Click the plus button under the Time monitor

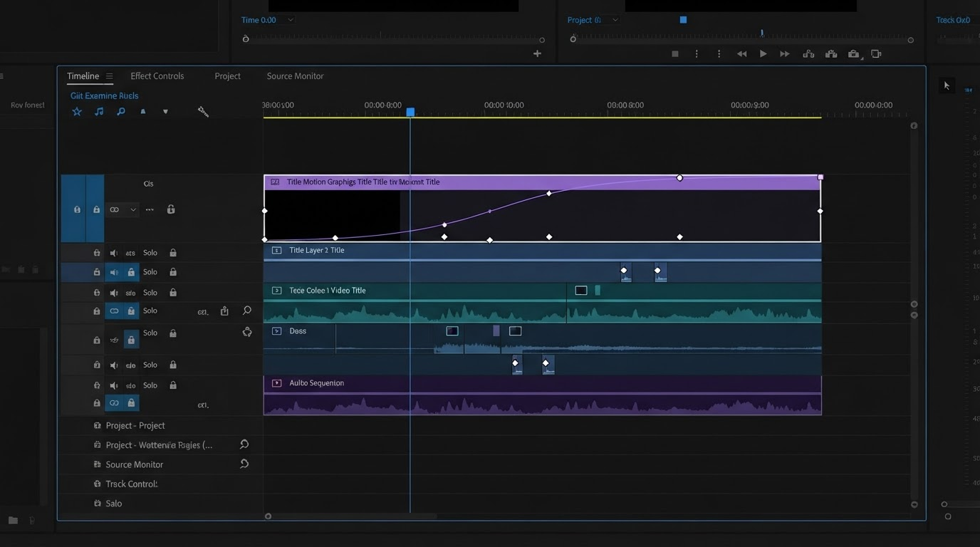537,53
